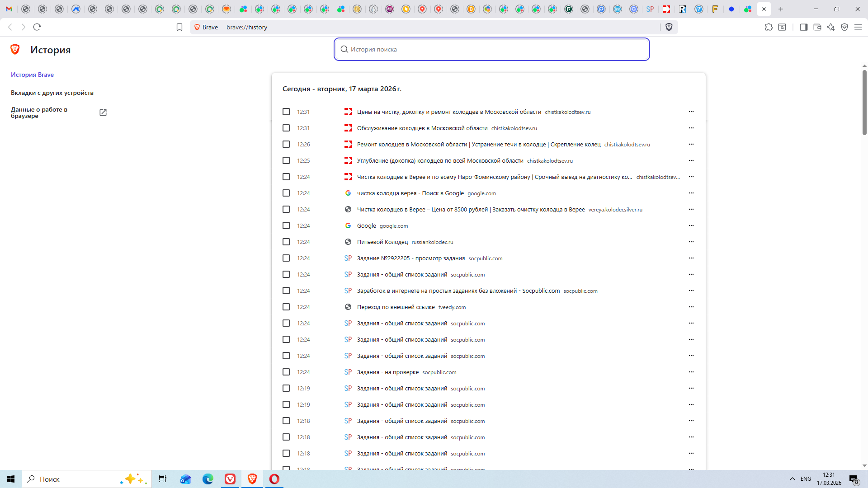Open the Brave hamburger main menu

coord(858,27)
